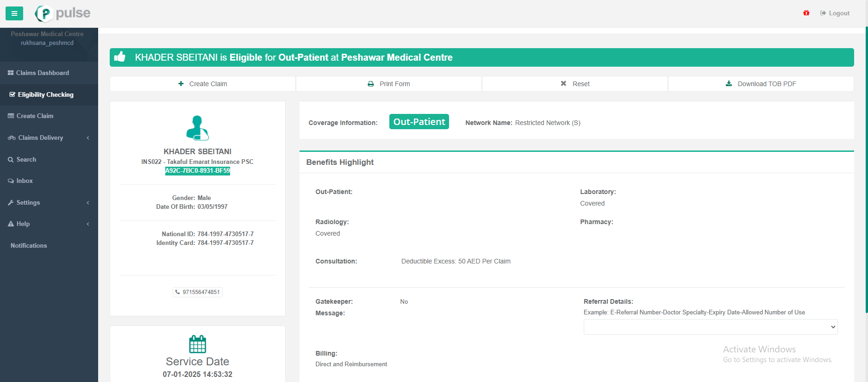Click the patient avatar icon
The width and height of the screenshot is (868, 382).
click(197, 128)
